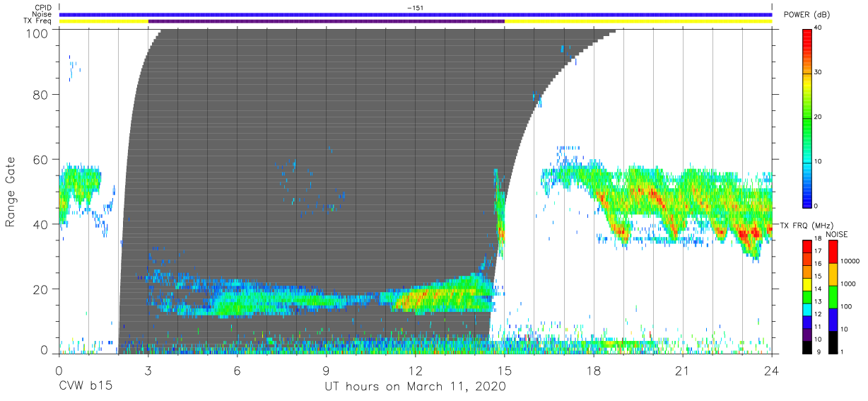The height and width of the screenshot is (401, 868).
Task: Pick the green swatch in the NOISE legend
Action: pyautogui.click(x=832, y=296)
